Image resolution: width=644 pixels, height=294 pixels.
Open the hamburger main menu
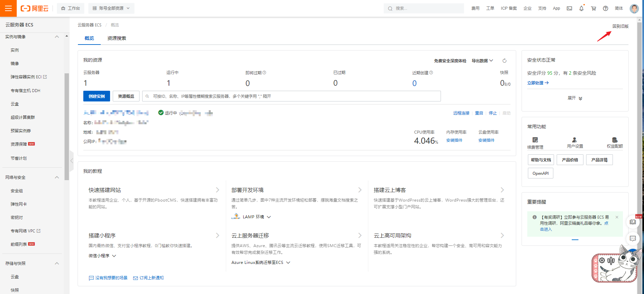[x=8, y=8]
